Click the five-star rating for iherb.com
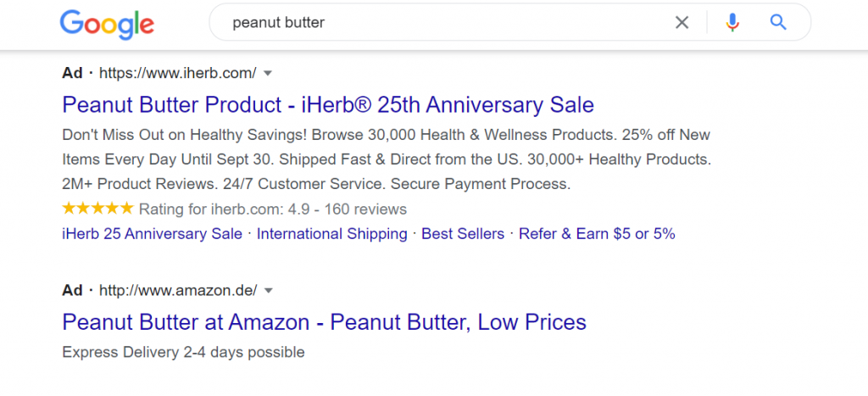 click(98, 209)
